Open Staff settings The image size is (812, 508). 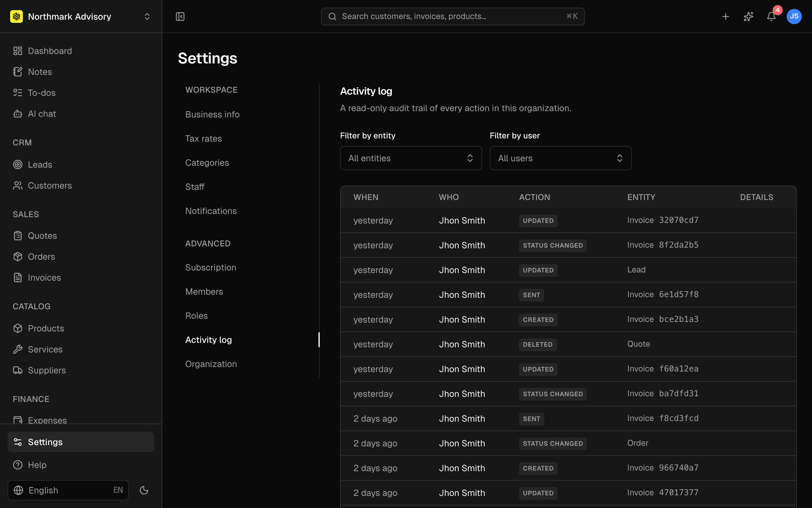195,187
